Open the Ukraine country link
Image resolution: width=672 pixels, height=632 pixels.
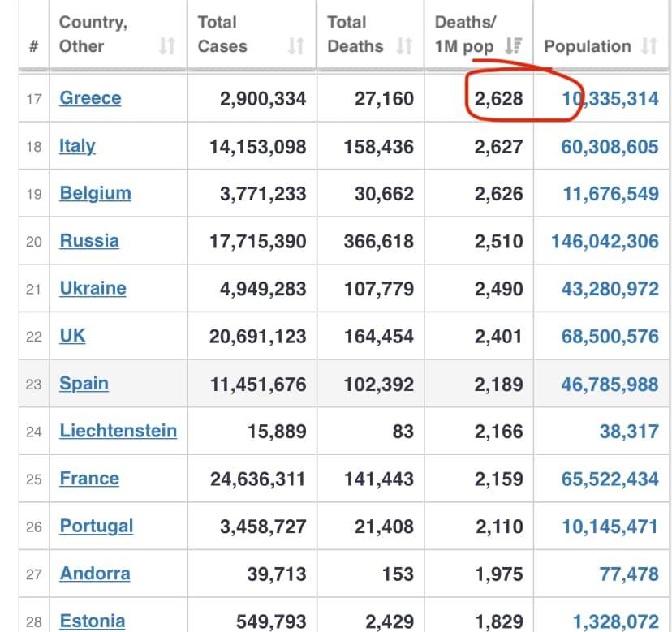pos(93,288)
